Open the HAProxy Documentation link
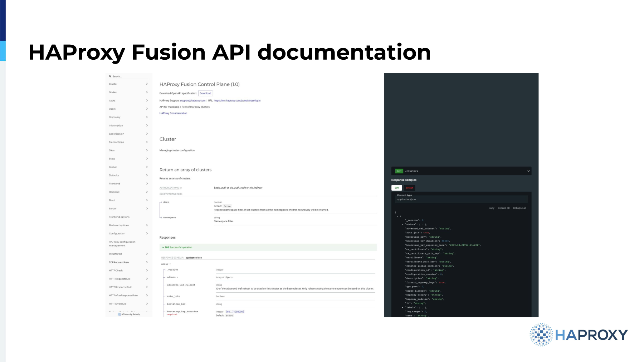 point(173,113)
